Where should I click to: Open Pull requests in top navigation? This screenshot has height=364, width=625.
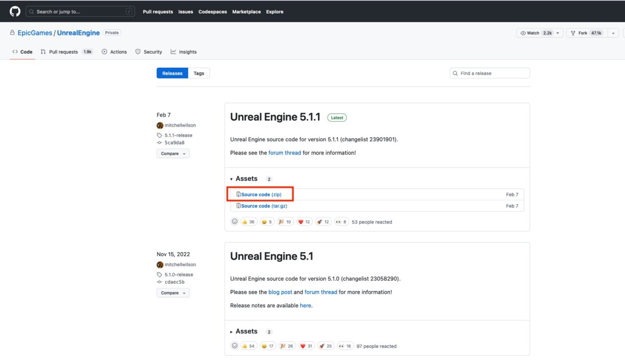coord(158,11)
